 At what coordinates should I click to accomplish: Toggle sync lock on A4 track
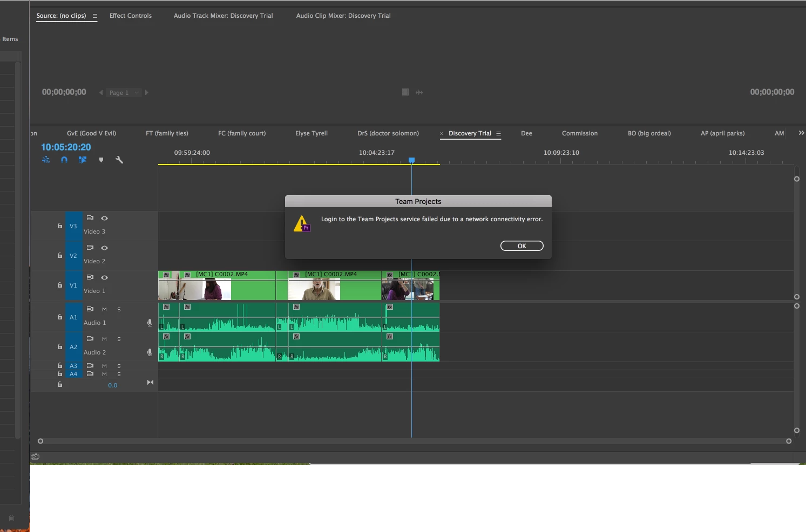click(90, 374)
